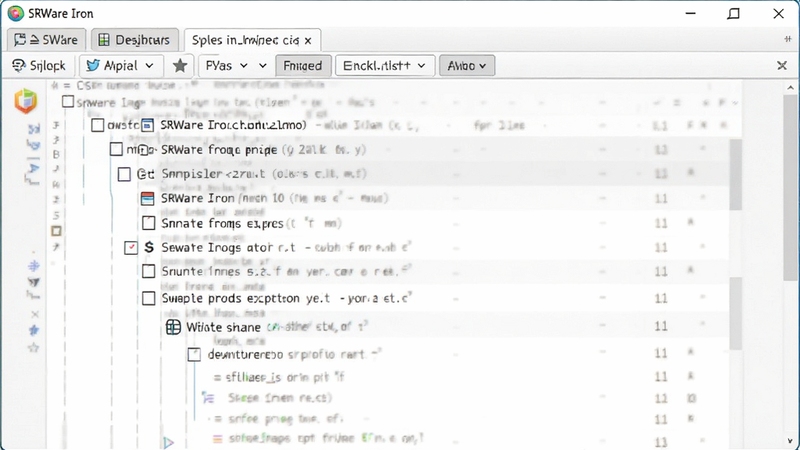This screenshot has width=800, height=450.
Task: Toggle checkbox beside Snnpisler row
Action: 124,174
